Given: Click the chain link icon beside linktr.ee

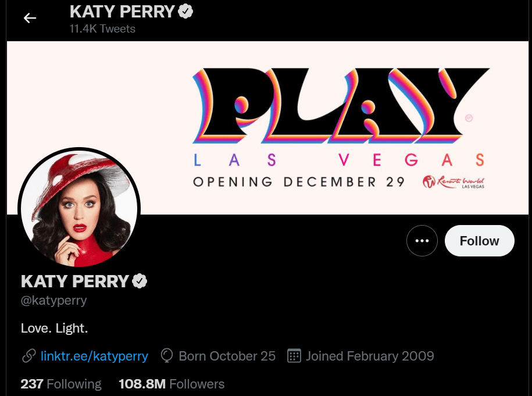Looking at the screenshot, I should [29, 356].
